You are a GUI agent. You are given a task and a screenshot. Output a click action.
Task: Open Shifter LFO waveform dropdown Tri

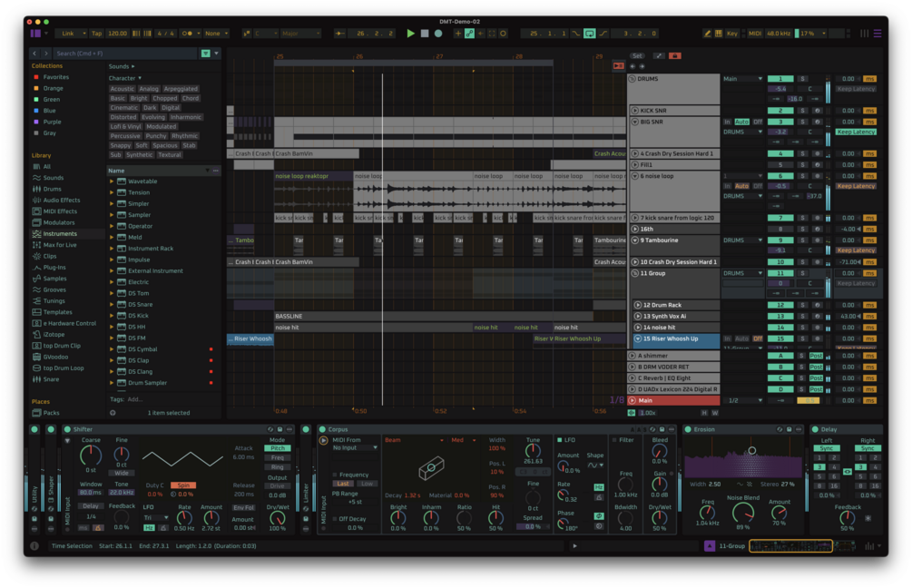[156, 517]
